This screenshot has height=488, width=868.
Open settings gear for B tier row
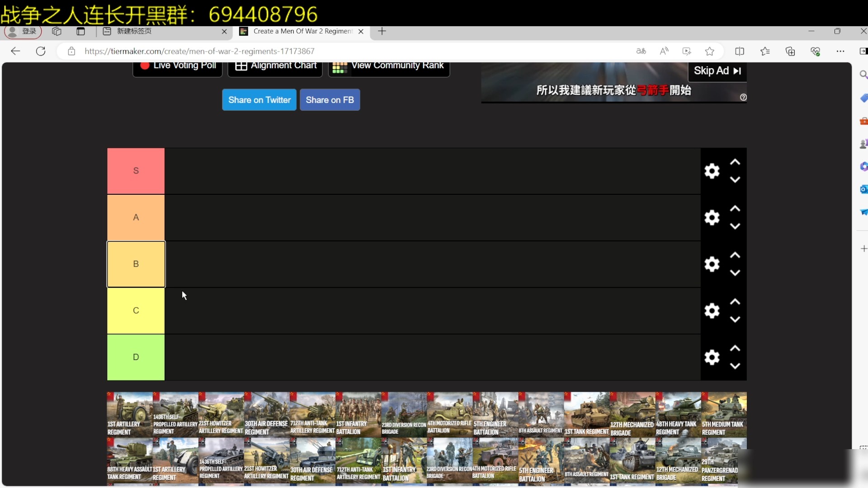pyautogui.click(x=712, y=264)
